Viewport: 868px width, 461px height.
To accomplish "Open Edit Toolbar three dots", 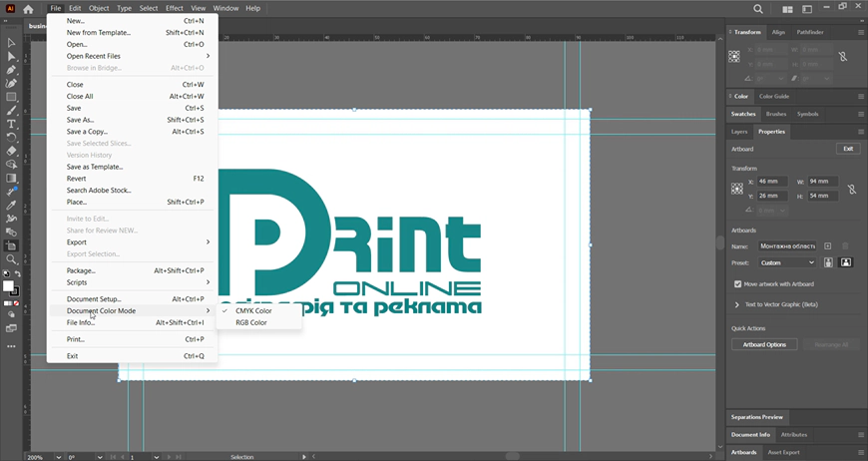I will [x=11, y=346].
